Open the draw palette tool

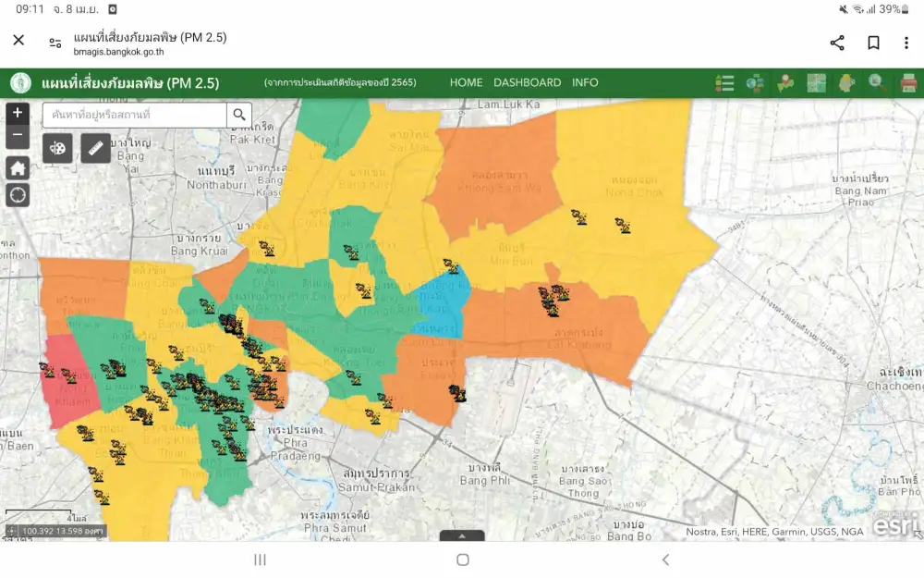coord(57,148)
